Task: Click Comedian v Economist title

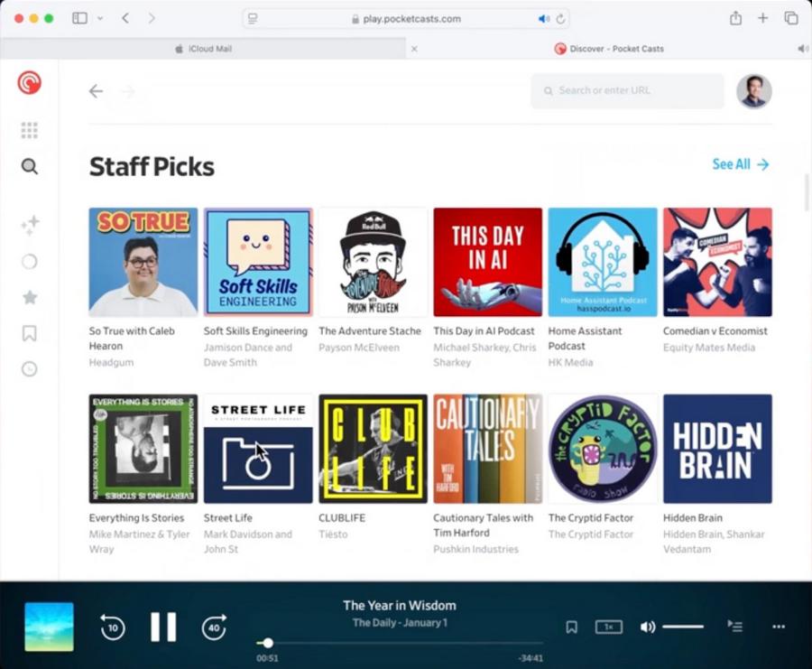Action: [715, 331]
